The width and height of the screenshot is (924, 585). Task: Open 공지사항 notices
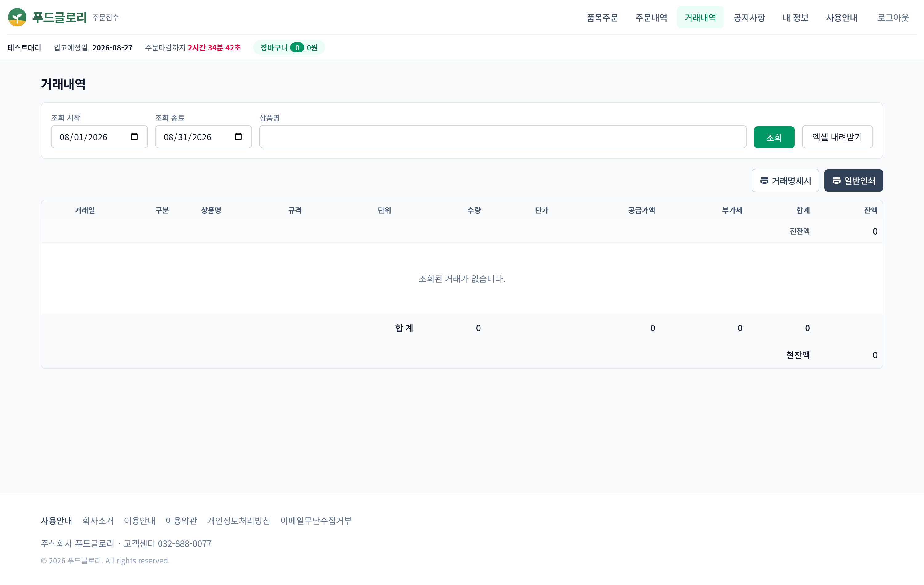click(x=749, y=17)
